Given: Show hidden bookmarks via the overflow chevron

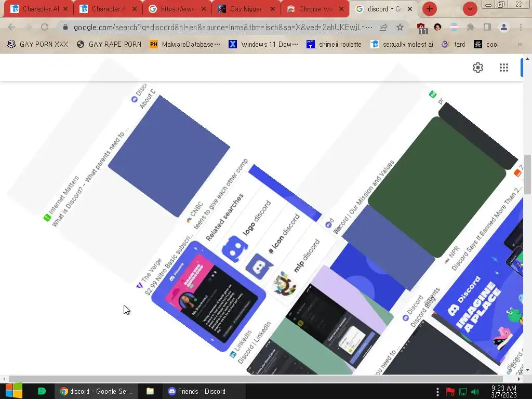Looking at the screenshot, I should [x=520, y=44].
